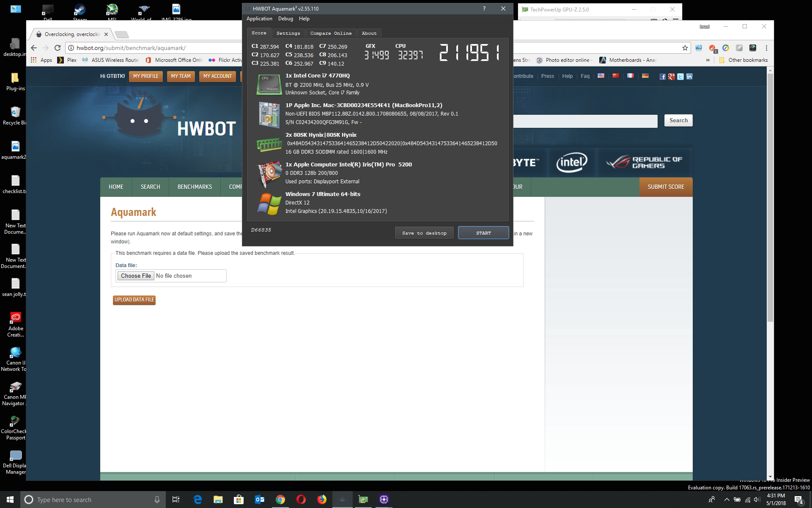Click MY ACCOUNT on HWBOT page
The height and width of the screenshot is (508, 812).
[217, 76]
